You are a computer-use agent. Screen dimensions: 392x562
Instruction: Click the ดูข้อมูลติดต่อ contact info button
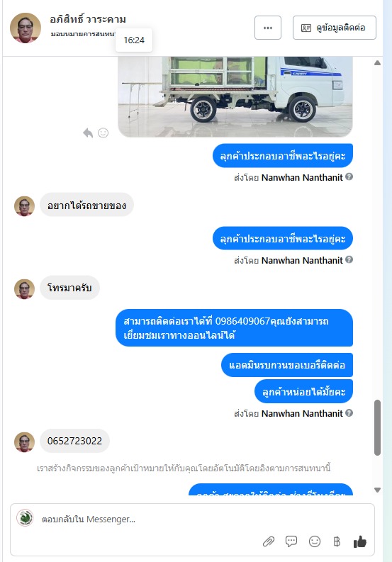click(x=335, y=28)
